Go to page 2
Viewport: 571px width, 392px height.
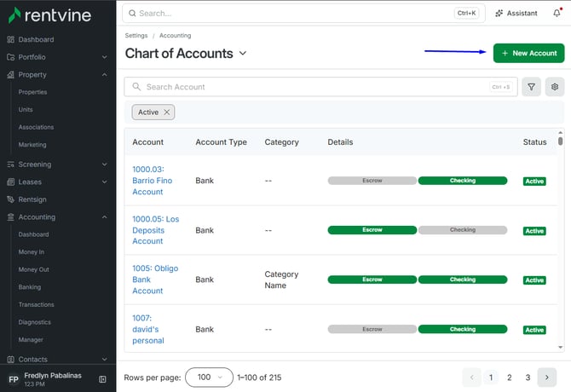coord(509,378)
